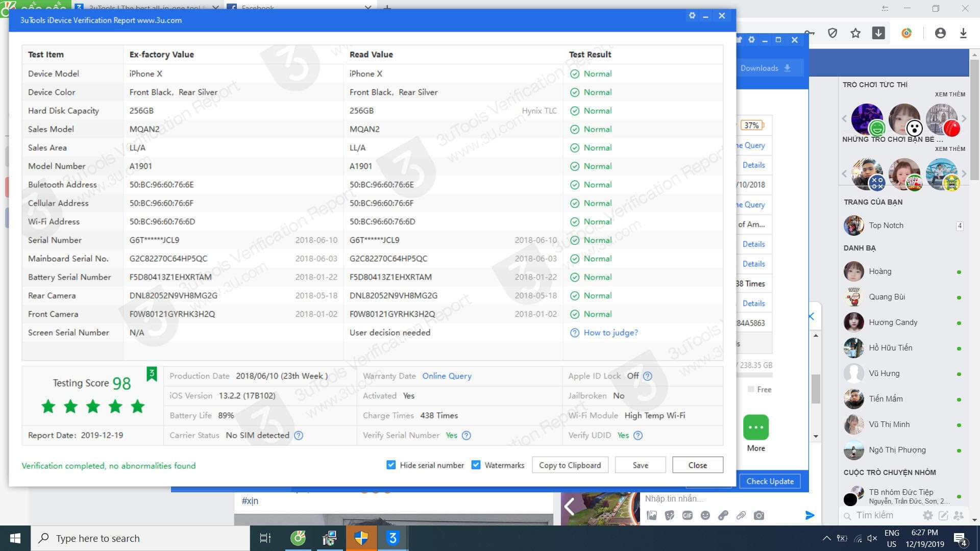Click the Close button in report dialog

[x=697, y=465]
